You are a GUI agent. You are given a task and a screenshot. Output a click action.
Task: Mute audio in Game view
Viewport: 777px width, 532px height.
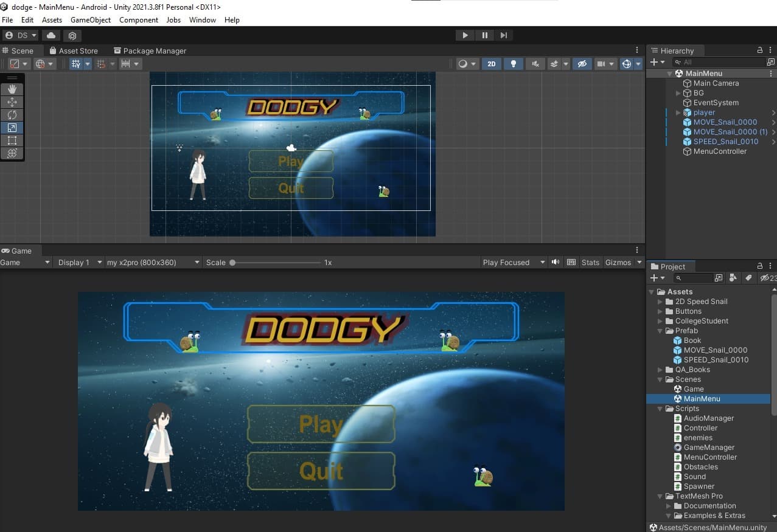click(x=555, y=262)
